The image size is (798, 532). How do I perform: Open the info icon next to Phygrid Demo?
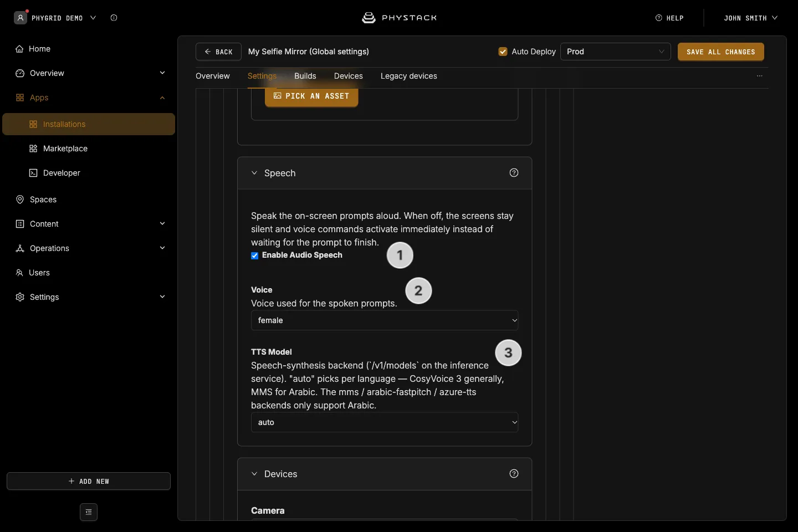click(114, 18)
